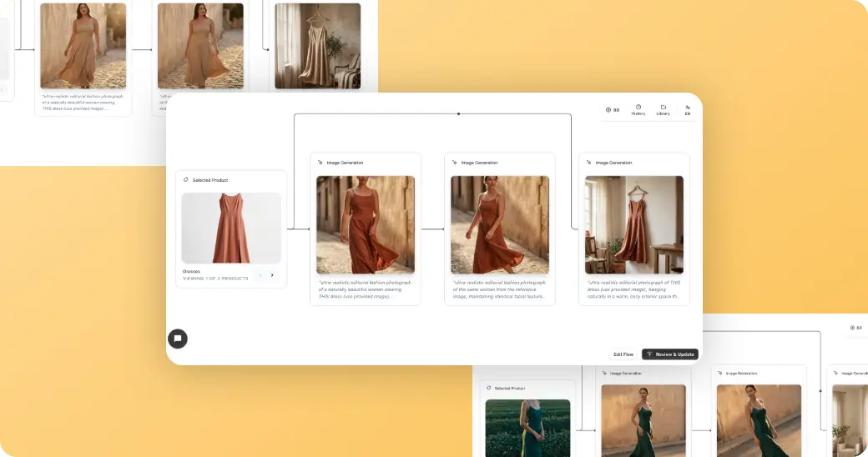This screenshot has width=868, height=457.
Task: Click the tag icon next to Selected Product
Action: point(185,180)
